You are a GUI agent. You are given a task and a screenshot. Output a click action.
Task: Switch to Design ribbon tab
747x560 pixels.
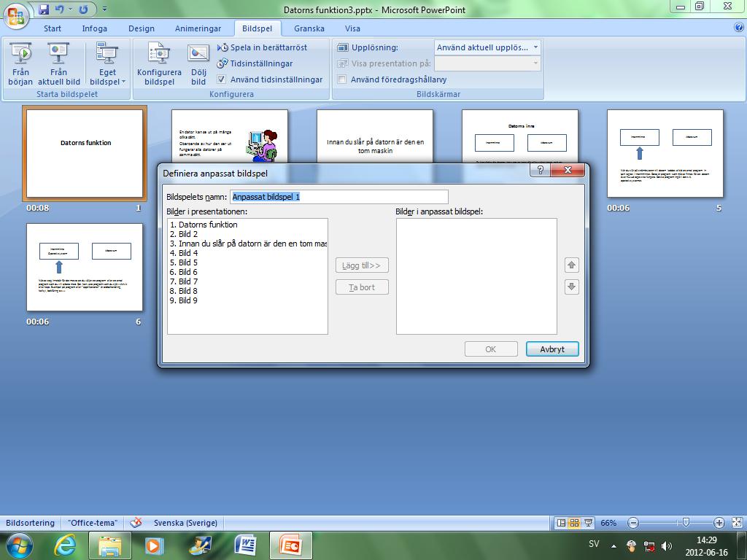point(142,28)
